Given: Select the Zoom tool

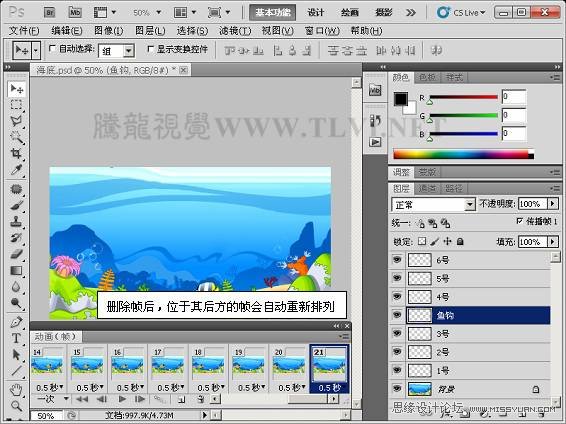Looking at the screenshot, I should tap(17, 406).
